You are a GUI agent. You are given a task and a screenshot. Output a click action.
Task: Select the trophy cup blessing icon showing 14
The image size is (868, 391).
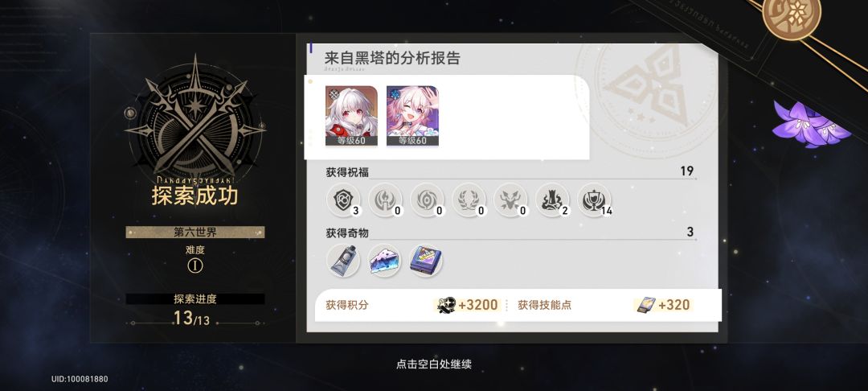(x=594, y=200)
